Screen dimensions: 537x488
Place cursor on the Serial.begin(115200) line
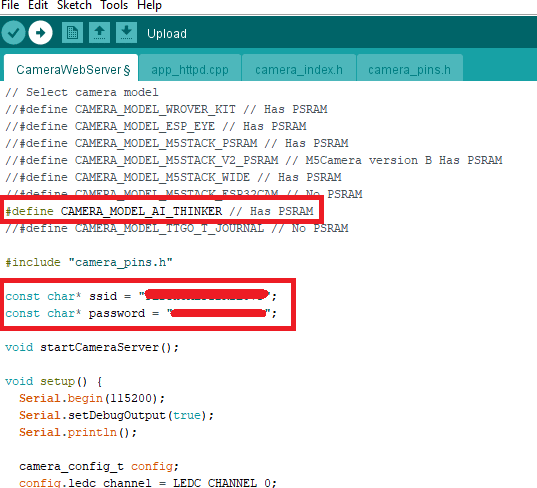[x=92, y=398]
